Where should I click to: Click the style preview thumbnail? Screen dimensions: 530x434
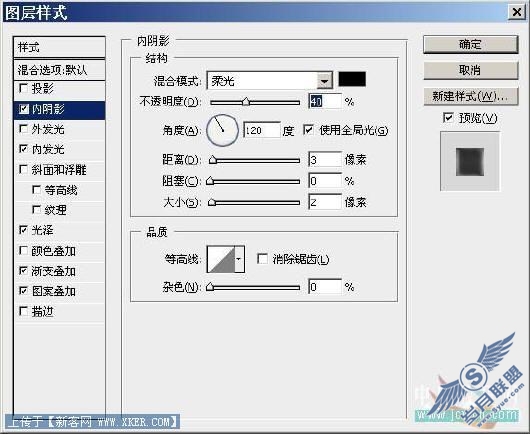point(470,161)
